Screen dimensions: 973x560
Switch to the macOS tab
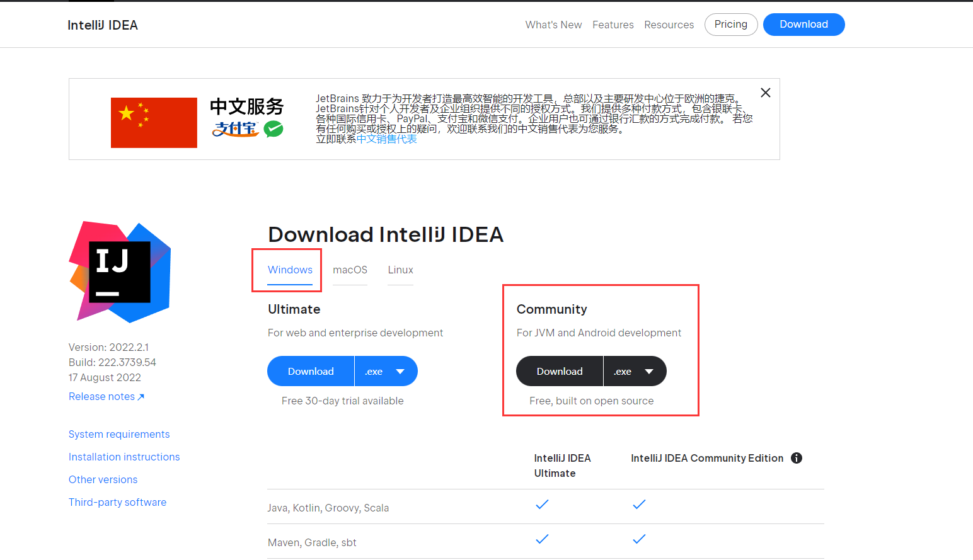(x=350, y=270)
